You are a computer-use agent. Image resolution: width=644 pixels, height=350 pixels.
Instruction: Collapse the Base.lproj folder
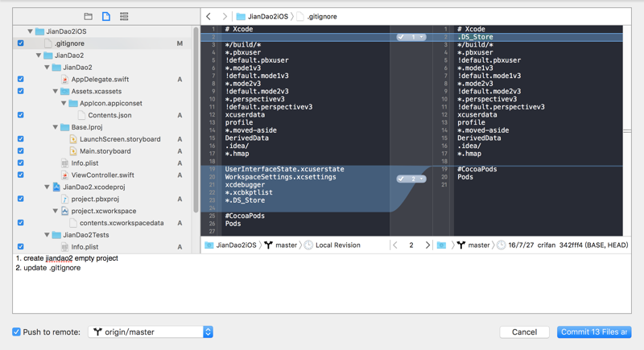tap(55, 127)
